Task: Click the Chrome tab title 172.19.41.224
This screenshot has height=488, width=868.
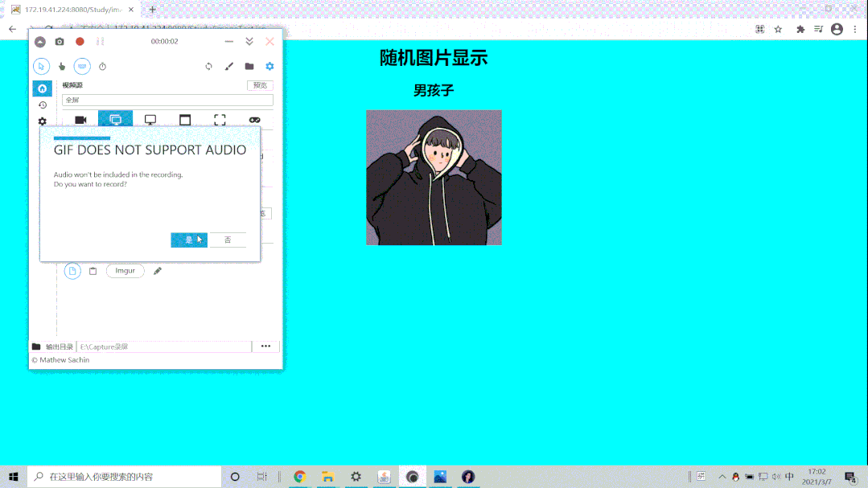Action: [x=73, y=10]
